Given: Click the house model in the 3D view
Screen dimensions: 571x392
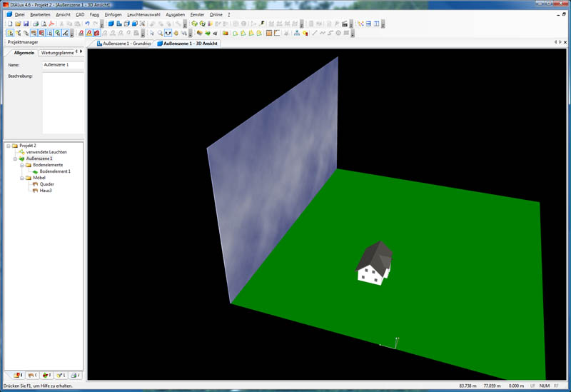Looking at the screenshot, I should 374,263.
